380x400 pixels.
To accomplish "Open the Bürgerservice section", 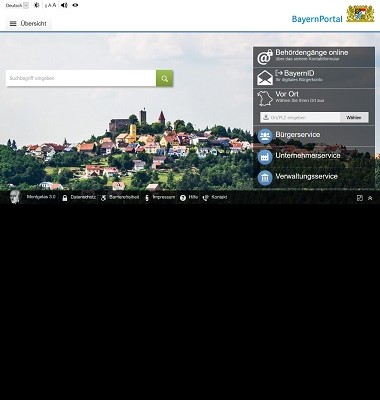I will pyautogui.click(x=298, y=135).
